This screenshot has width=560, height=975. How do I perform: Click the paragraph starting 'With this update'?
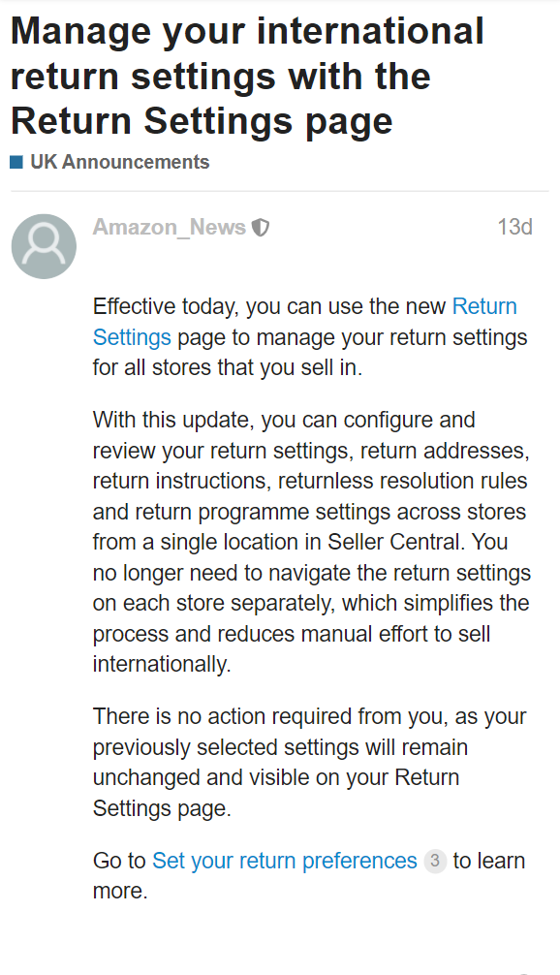coord(311,542)
